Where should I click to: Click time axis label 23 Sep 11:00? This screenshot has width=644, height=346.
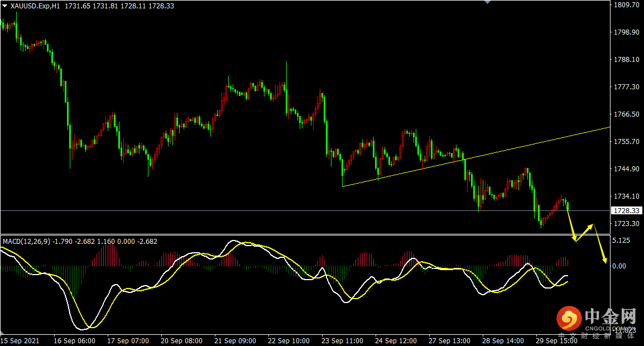343,340
